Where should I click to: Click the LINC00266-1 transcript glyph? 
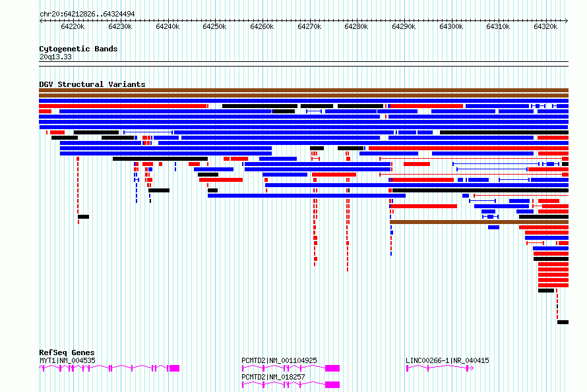[x=440, y=368]
